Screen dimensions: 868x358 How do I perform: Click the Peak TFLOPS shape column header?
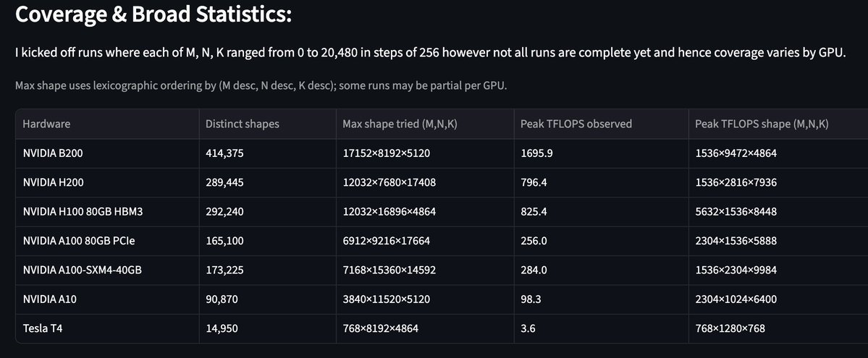pos(762,124)
